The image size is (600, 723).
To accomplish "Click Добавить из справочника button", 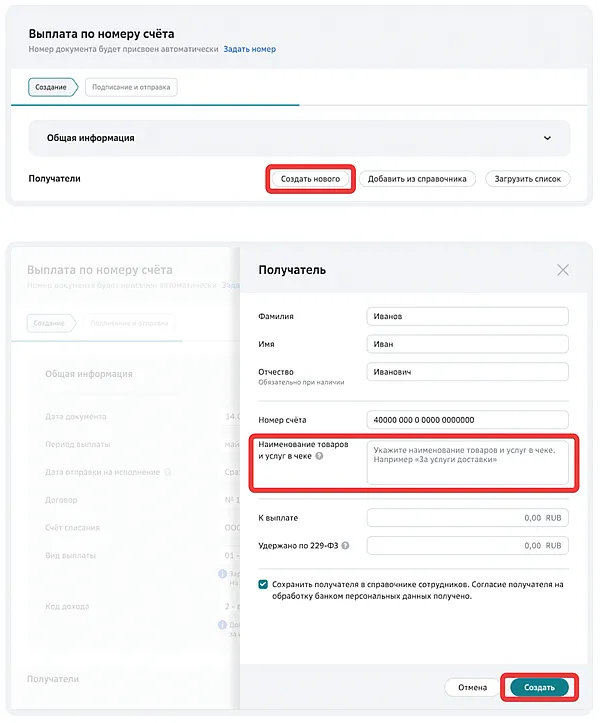I will [417, 179].
